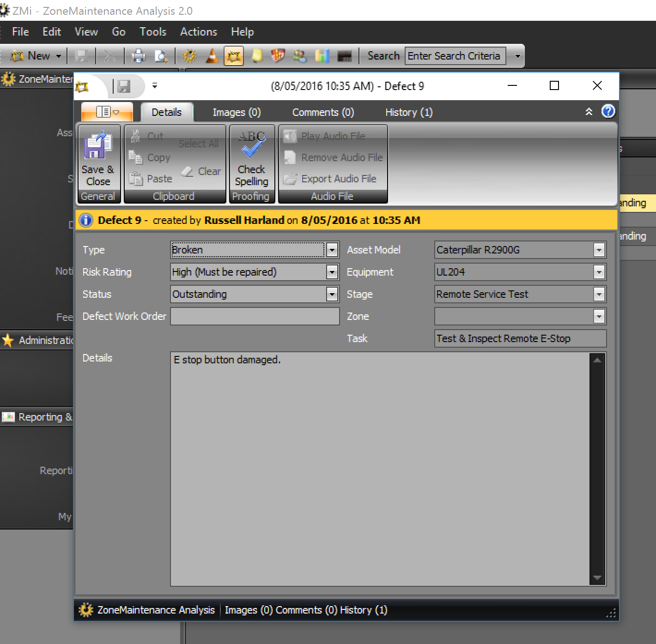
Task: Click the ZoneMaintenance sidebar header
Action: tap(37, 79)
